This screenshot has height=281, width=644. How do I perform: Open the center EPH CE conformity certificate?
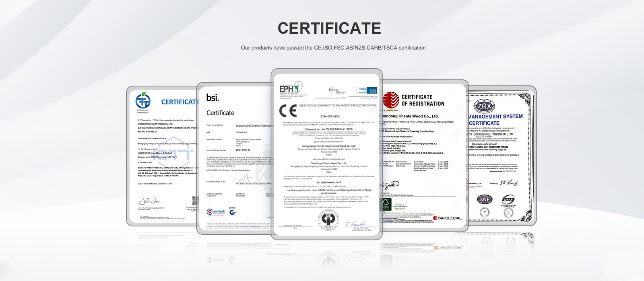coord(326,154)
